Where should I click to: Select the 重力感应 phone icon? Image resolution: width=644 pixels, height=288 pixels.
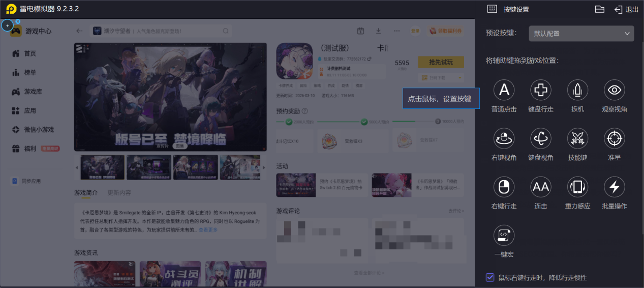pos(577,187)
